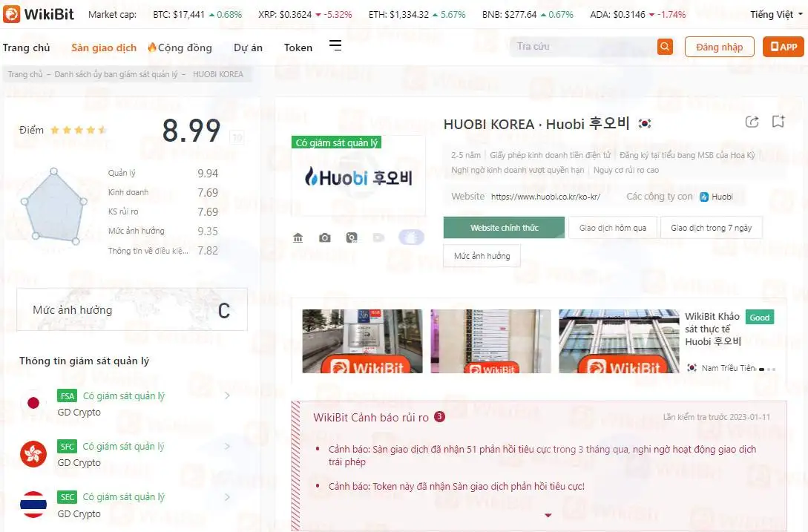Viewport: 808px width, 532px height.
Task: Click the Japan flag FSA regulator icon
Action: click(33, 403)
